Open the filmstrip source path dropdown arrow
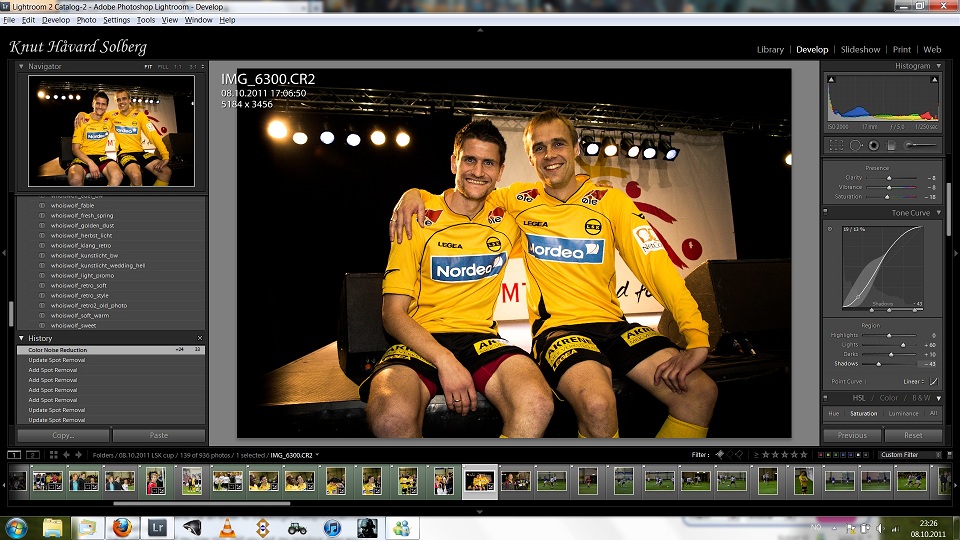The width and height of the screenshot is (960, 540). click(x=317, y=455)
